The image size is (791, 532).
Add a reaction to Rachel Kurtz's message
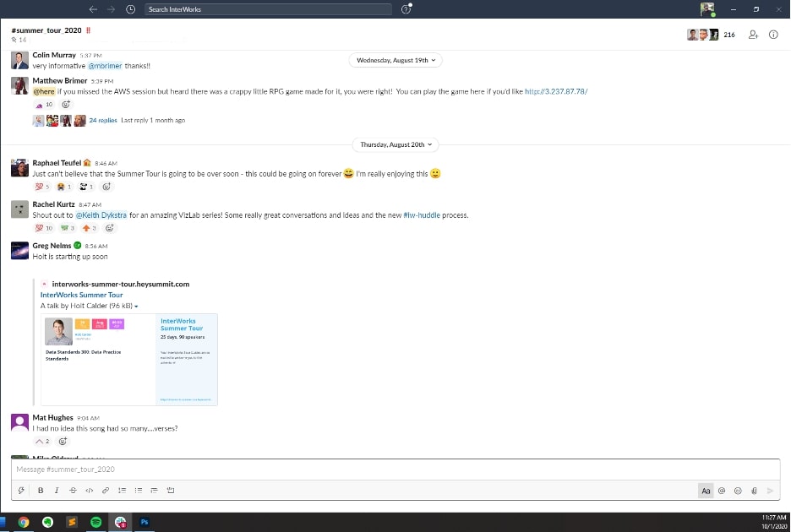[x=110, y=228]
